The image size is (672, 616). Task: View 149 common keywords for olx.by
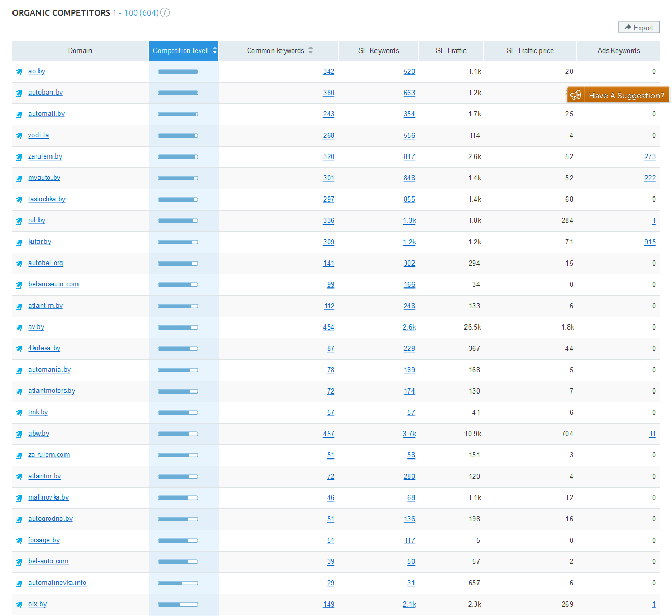(329, 605)
